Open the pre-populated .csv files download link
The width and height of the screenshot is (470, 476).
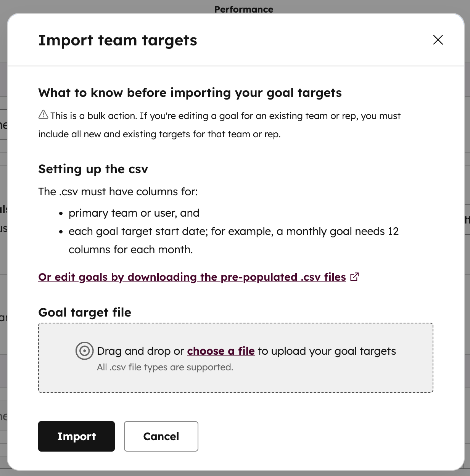point(192,277)
